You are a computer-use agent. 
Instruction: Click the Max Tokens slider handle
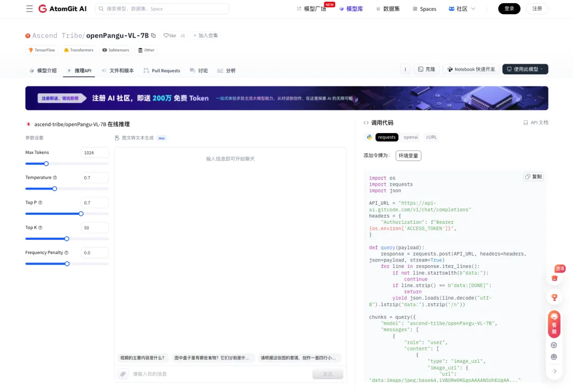click(x=46, y=164)
